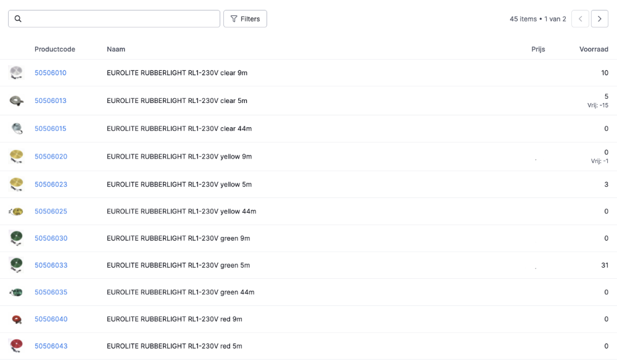Click thumbnail of red 9m rubberlight
This screenshot has height=364, width=617.
click(x=17, y=319)
